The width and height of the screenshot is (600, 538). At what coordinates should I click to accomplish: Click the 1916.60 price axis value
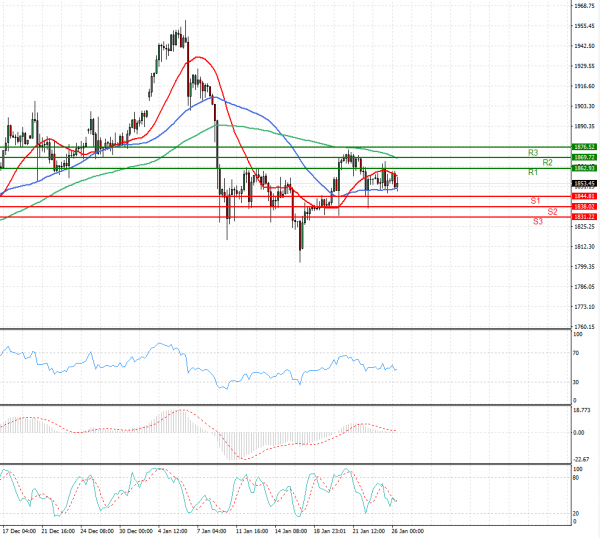pos(584,86)
